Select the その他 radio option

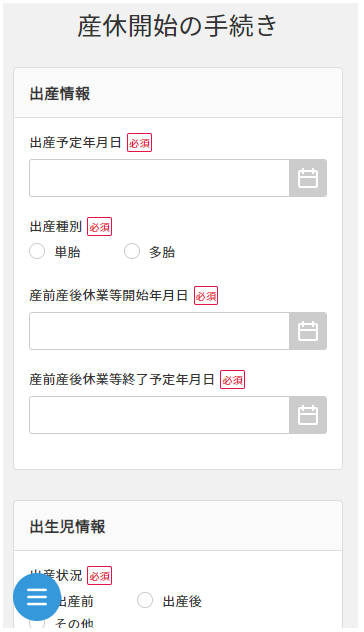pyautogui.click(x=37, y=624)
